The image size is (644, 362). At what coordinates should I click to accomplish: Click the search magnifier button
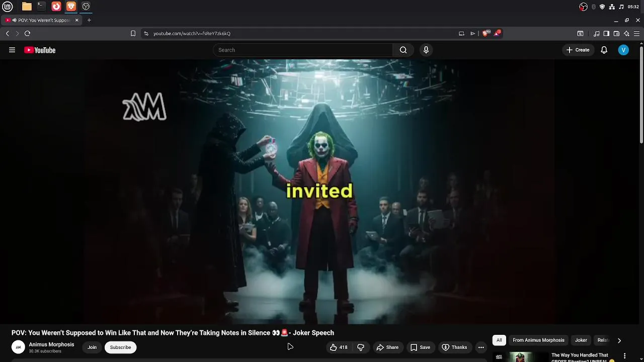point(403,50)
